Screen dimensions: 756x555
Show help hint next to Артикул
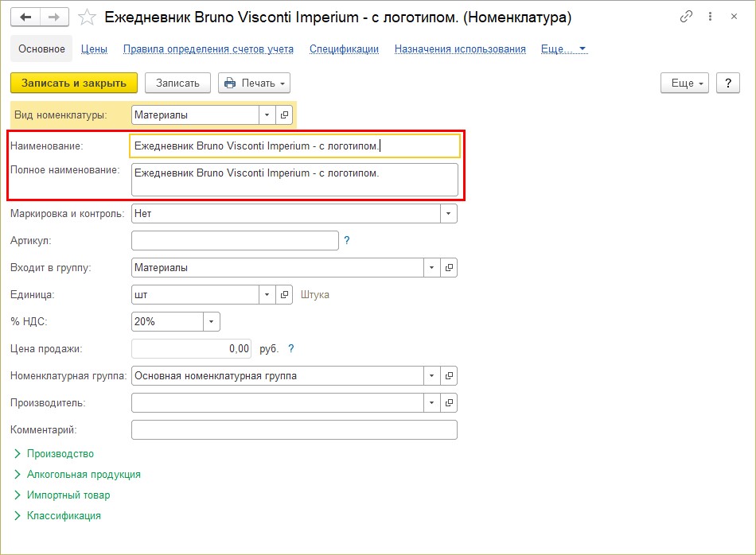[x=347, y=240]
